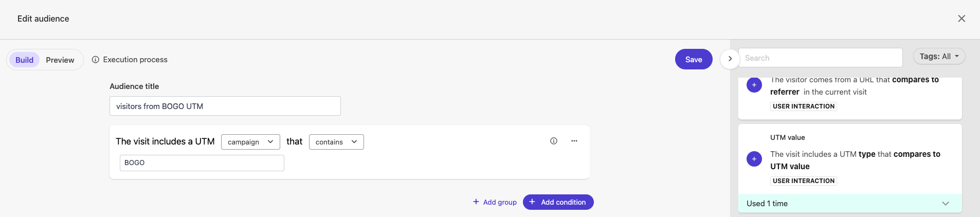The height and width of the screenshot is (217, 980).
Task: Click the Execution process info icon
Action: click(96, 60)
